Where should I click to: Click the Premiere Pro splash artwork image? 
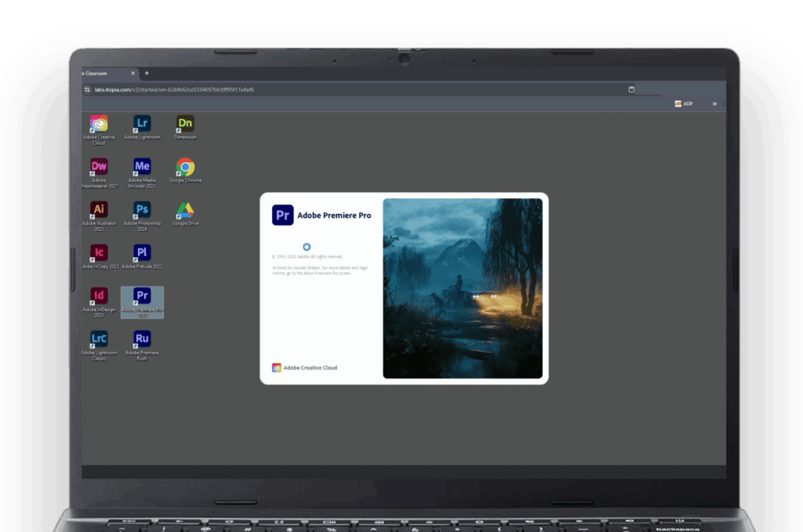click(463, 288)
